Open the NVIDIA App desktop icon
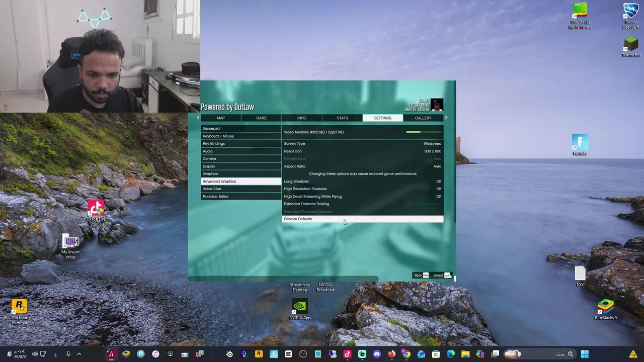 pos(299,310)
